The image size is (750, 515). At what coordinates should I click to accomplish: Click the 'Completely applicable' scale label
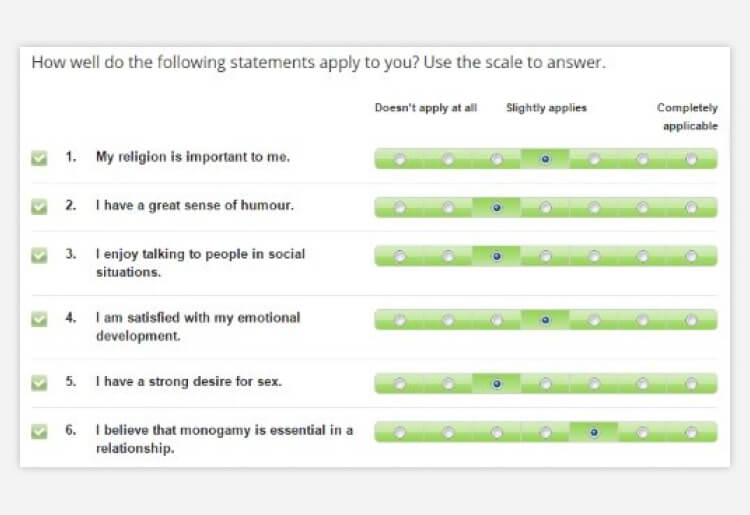(687, 117)
